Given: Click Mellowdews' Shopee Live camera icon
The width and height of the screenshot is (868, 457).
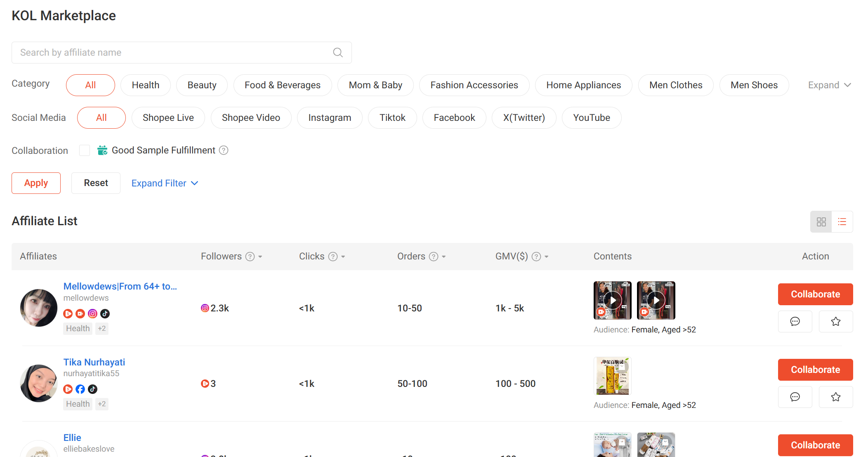Looking at the screenshot, I should pyautogui.click(x=80, y=313).
